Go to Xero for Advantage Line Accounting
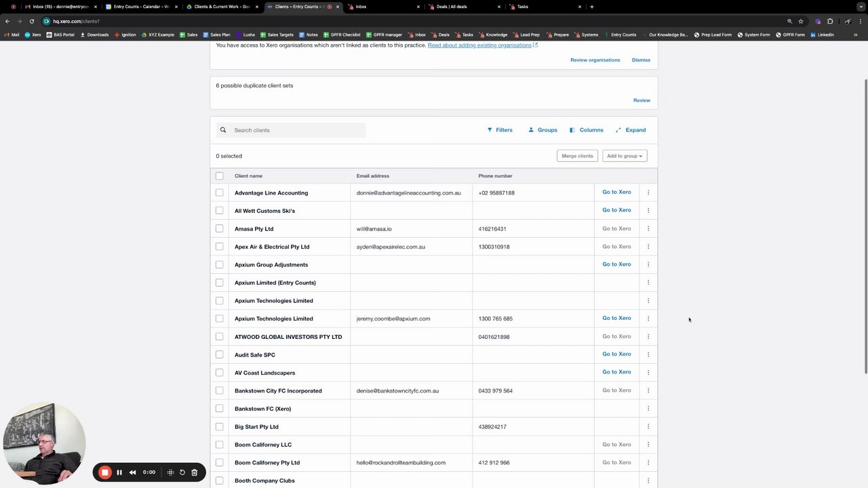 click(616, 192)
